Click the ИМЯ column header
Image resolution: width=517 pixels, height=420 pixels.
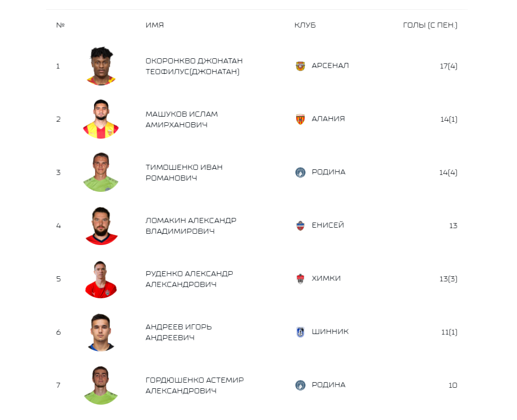tap(154, 25)
